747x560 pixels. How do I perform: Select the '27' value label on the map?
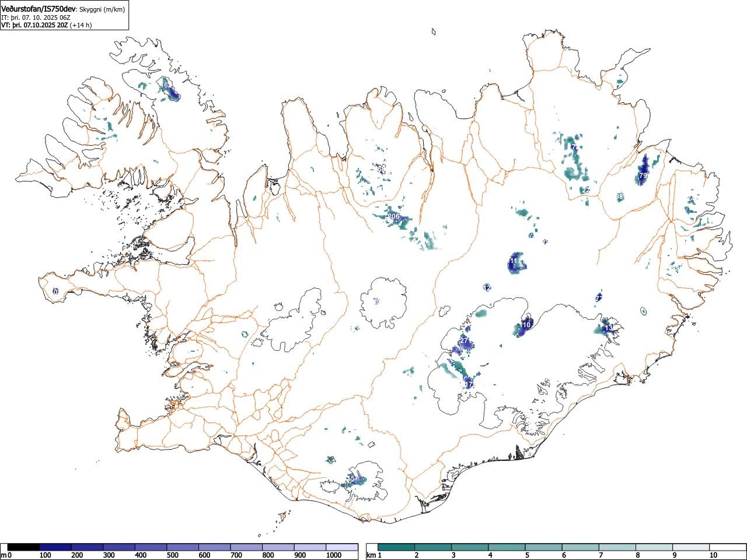pyautogui.click(x=465, y=340)
